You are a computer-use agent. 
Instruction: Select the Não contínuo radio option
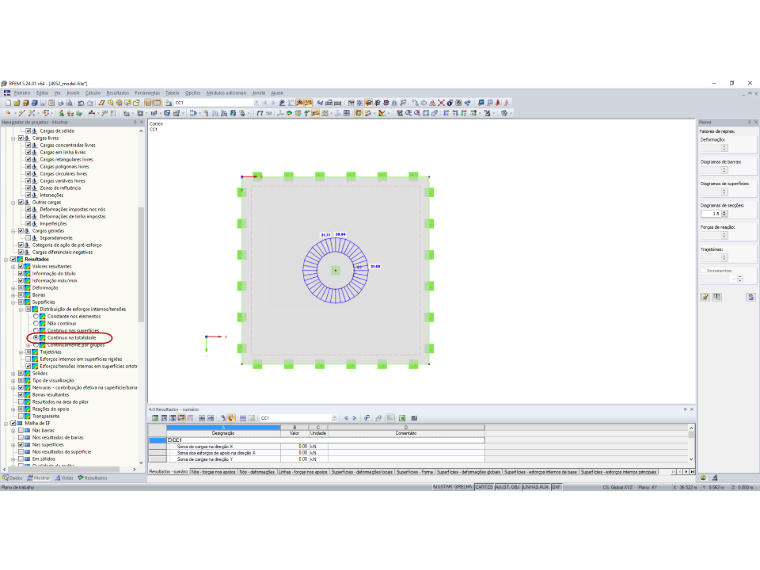click(35, 323)
